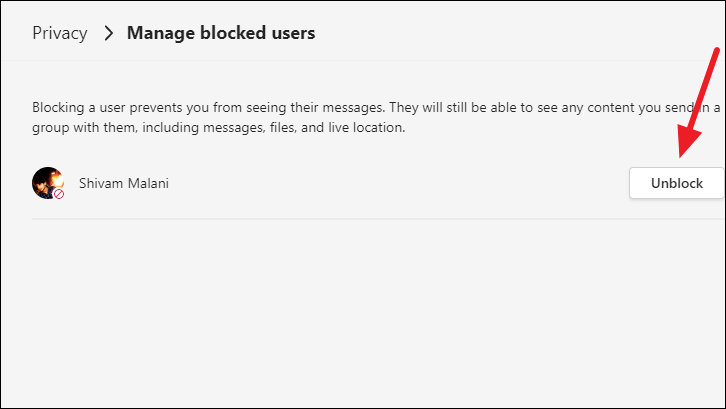This screenshot has width=726, height=409.
Task: Click the word 'files' in the description
Action: 282,127
